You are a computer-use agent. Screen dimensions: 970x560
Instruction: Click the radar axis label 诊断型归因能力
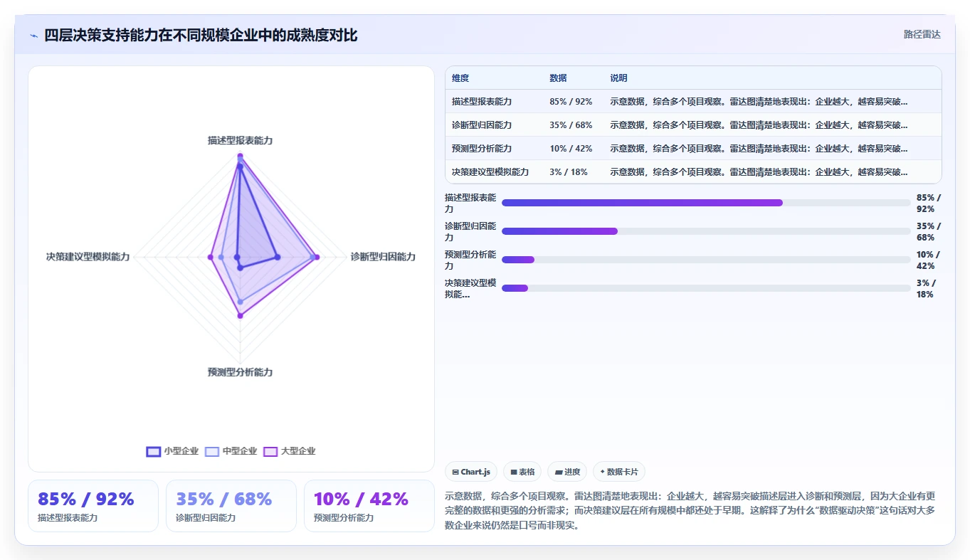click(383, 257)
